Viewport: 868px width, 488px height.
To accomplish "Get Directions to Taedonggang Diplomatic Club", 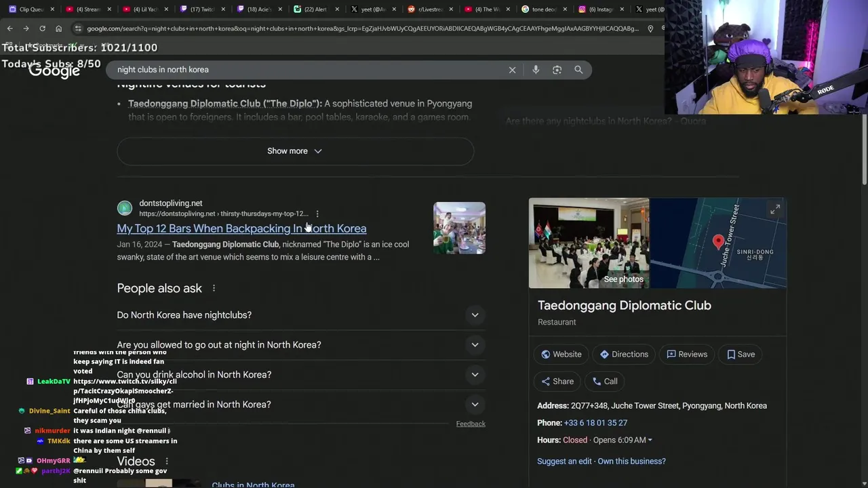I will 625,354.
